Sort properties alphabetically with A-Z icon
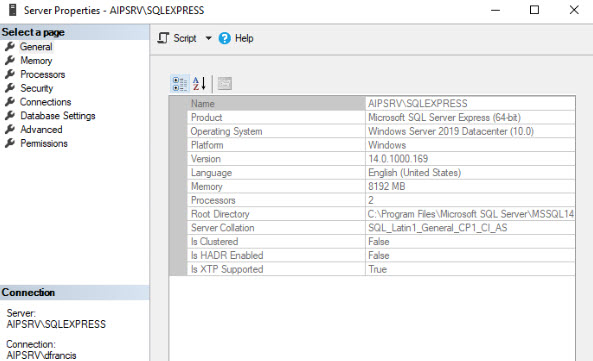Viewport: 593px width, 361px height. click(x=199, y=84)
